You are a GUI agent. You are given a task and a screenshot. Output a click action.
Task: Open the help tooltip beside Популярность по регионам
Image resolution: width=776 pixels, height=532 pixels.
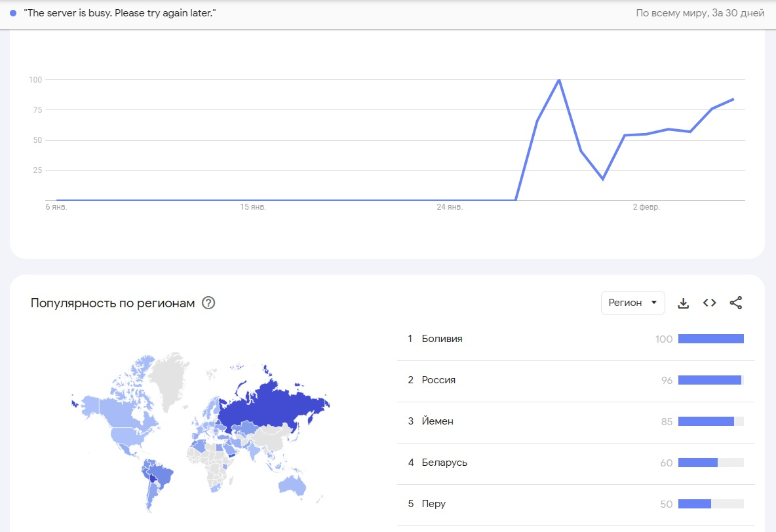click(x=208, y=303)
